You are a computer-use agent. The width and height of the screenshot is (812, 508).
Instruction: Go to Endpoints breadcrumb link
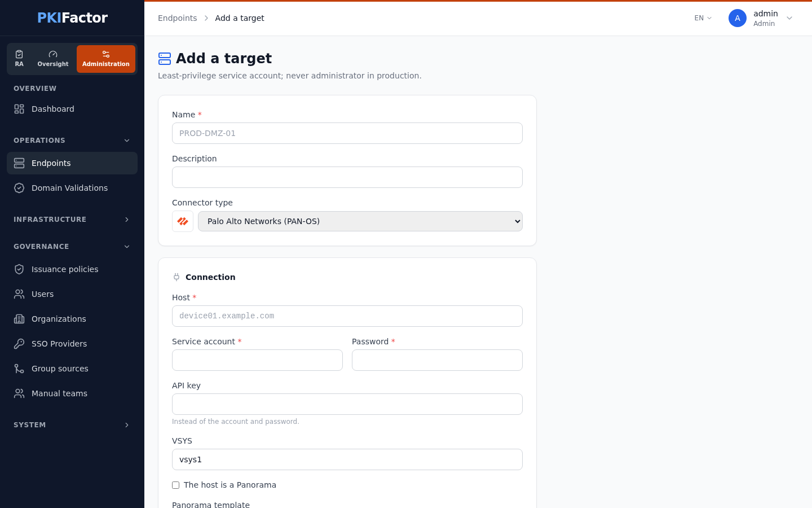[178, 18]
